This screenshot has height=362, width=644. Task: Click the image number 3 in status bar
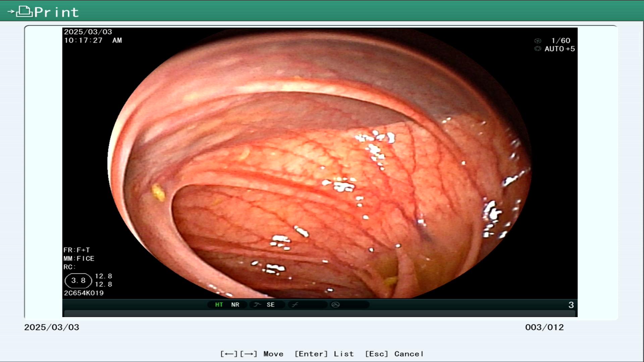click(x=571, y=305)
